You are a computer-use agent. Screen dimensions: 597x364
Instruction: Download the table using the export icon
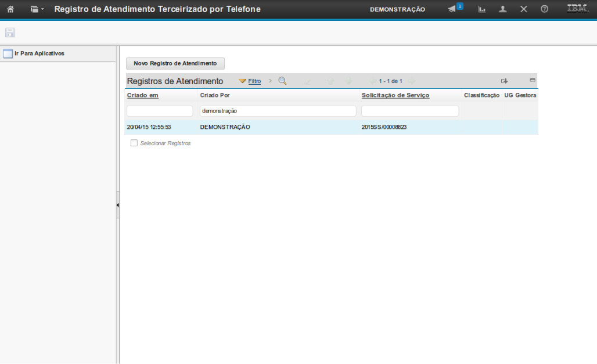504,81
